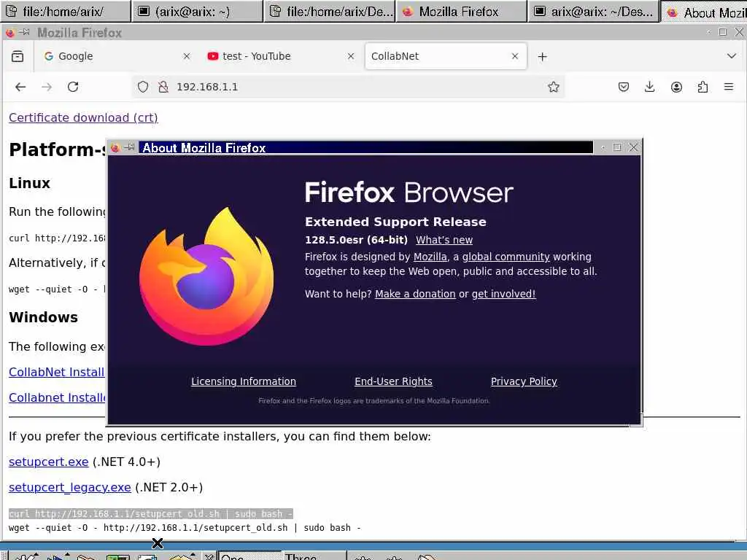Close the About Mozilla Firefox dialog
This screenshot has width=747, height=560.
[x=633, y=147]
